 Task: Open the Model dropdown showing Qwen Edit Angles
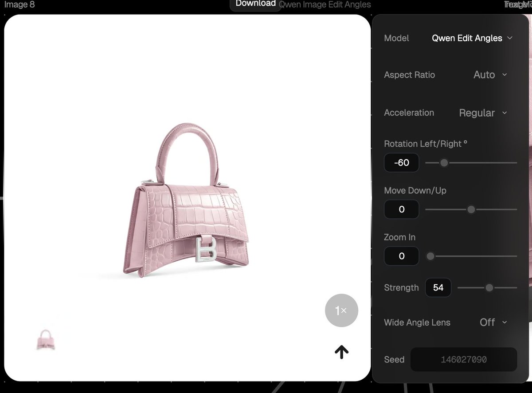tap(472, 38)
